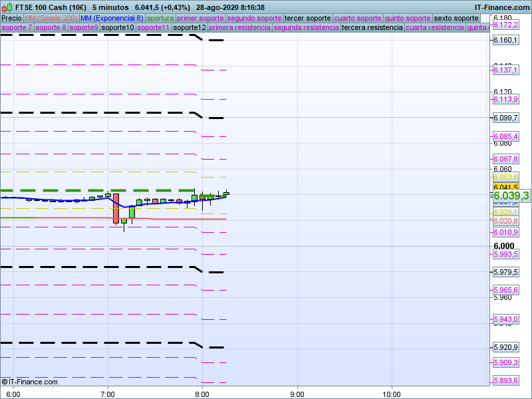The height and width of the screenshot is (399, 532).
Task: Click the current price tag 6.039,3
Action: (511, 196)
